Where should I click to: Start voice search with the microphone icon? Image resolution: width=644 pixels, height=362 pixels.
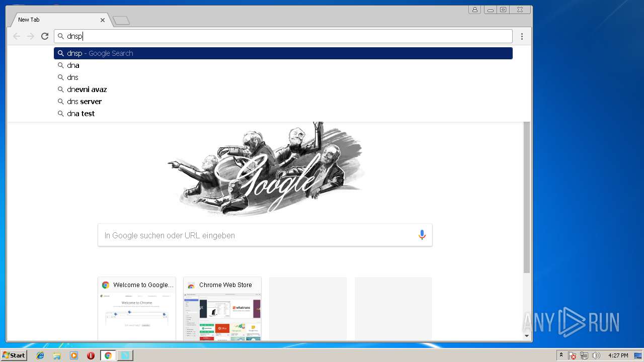[x=422, y=235]
